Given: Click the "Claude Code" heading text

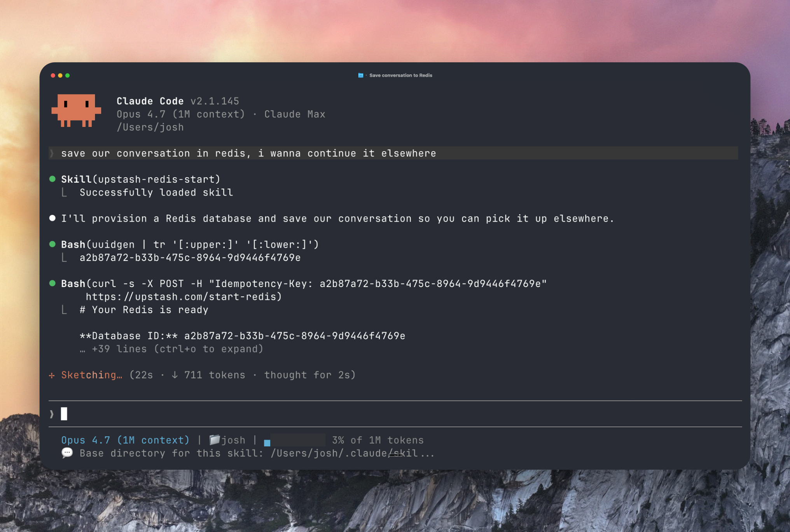Looking at the screenshot, I should (x=150, y=101).
